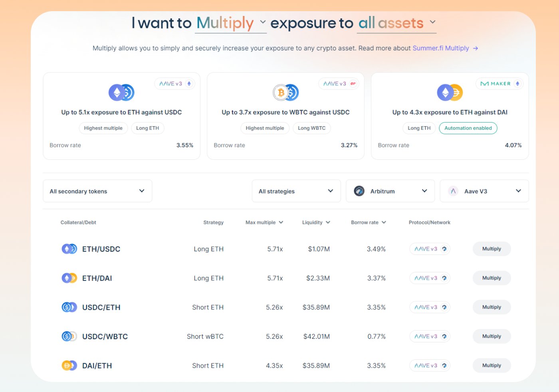Image resolution: width=559 pixels, height=392 pixels.
Task: Click the Aave logo in protocol filter
Action: (453, 191)
